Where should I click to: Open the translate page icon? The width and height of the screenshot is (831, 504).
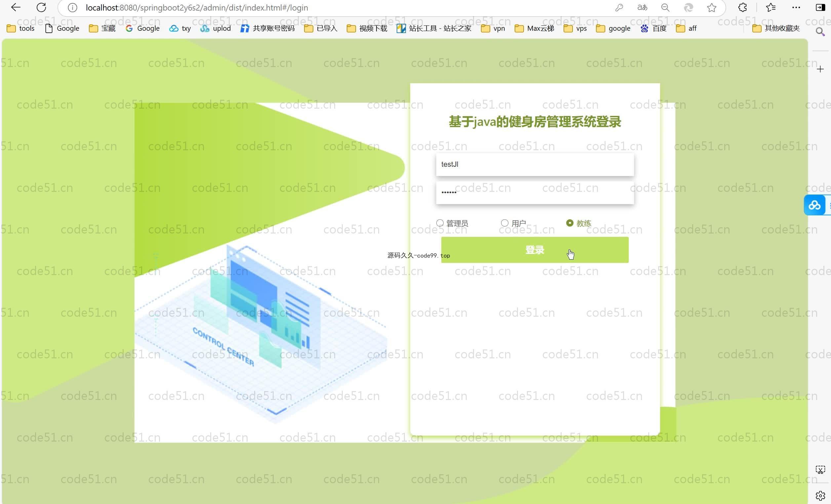point(642,7)
